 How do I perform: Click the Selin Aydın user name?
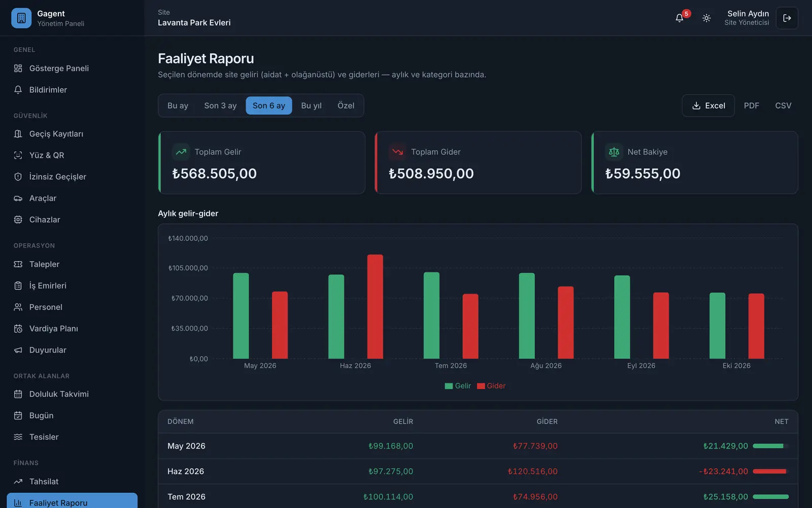(x=748, y=14)
